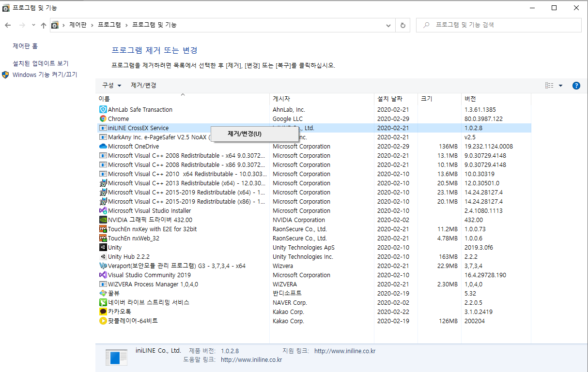
Task: Select Visual C++ 2010 x64 Redistributable row
Action: pos(313,174)
